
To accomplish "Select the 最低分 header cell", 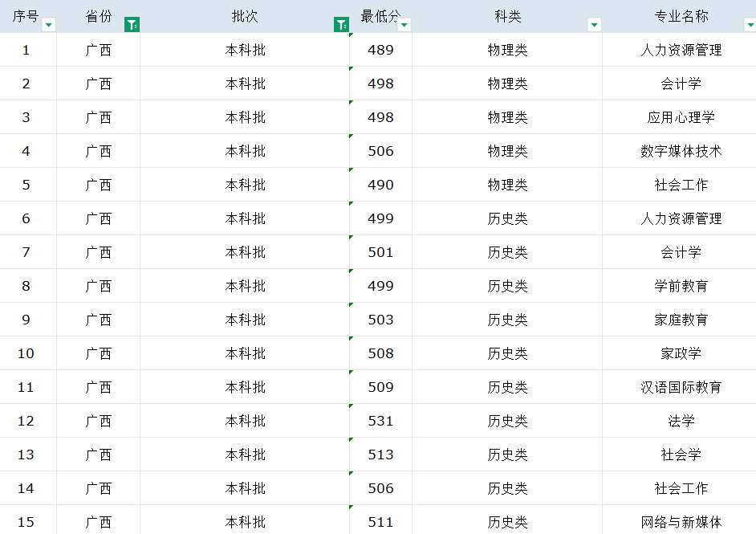I will click(380, 16).
